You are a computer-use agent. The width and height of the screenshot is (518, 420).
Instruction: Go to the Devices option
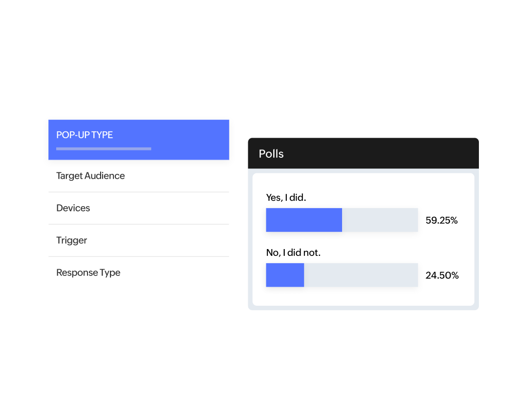tap(73, 208)
